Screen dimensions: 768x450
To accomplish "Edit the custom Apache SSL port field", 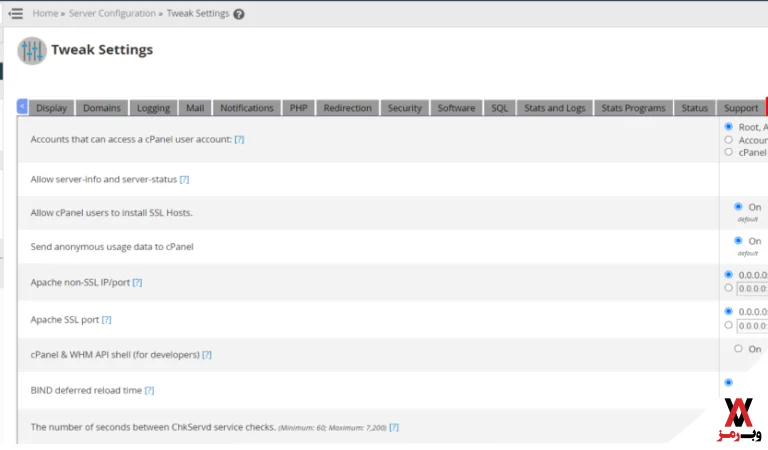I will pyautogui.click(x=752, y=326).
